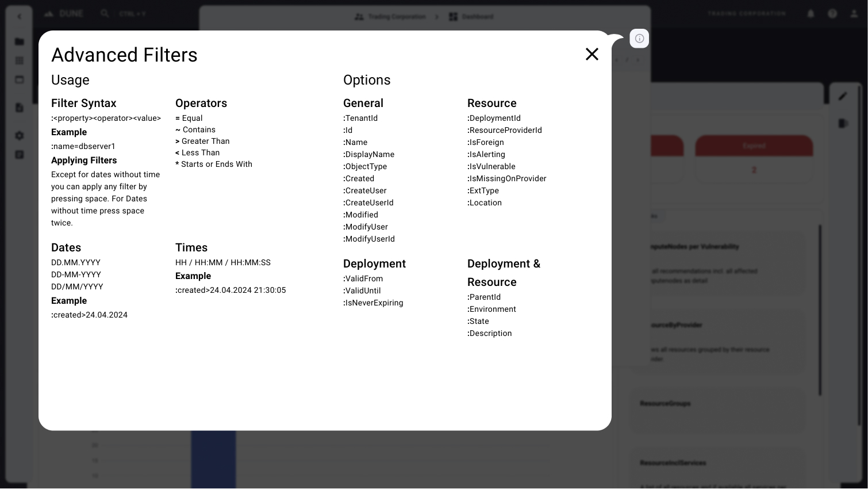Open the folder icon in left sidebar

point(20,41)
